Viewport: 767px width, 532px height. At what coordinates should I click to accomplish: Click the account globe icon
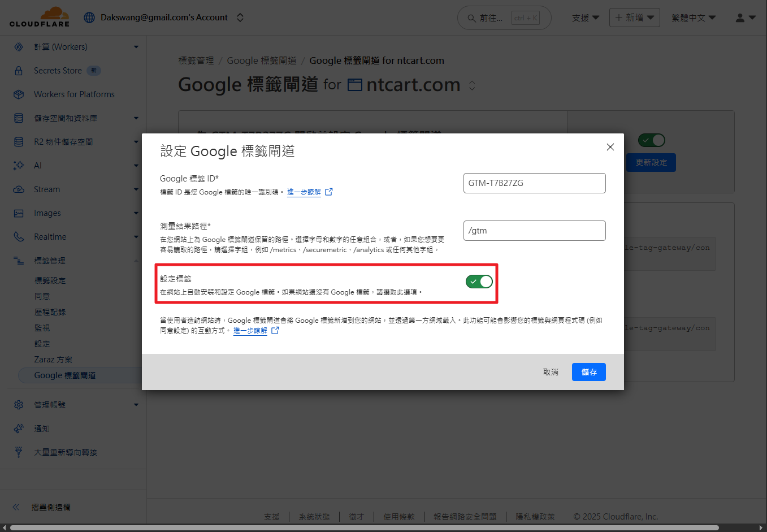pos(89,18)
